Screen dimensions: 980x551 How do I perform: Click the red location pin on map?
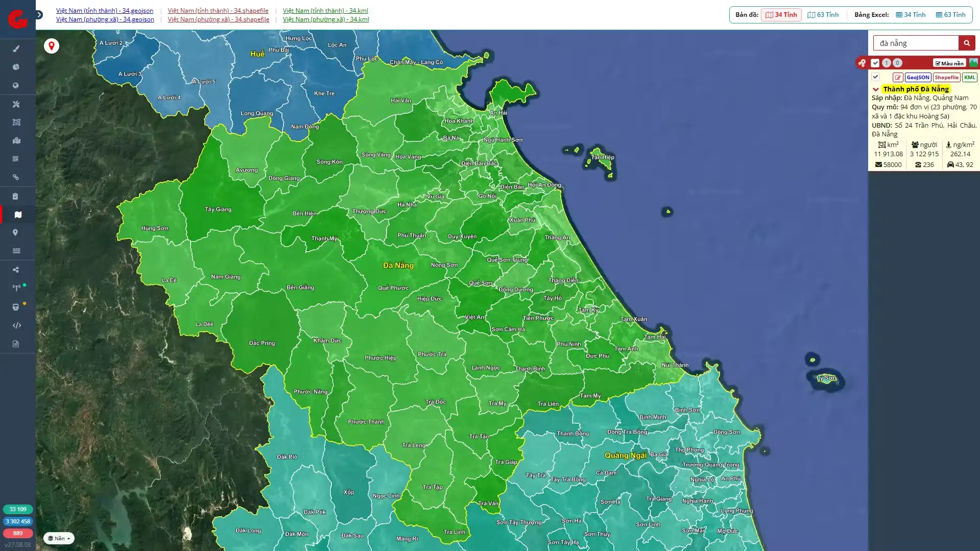(x=52, y=46)
